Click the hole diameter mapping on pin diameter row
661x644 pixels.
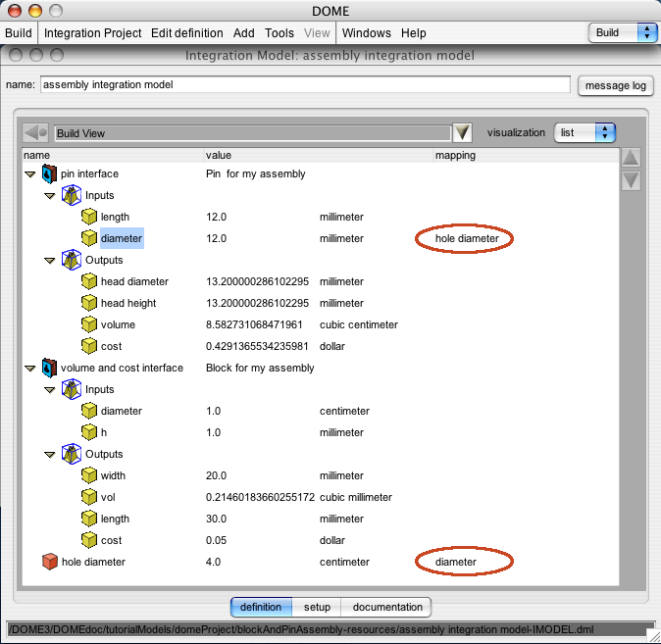[467, 238]
